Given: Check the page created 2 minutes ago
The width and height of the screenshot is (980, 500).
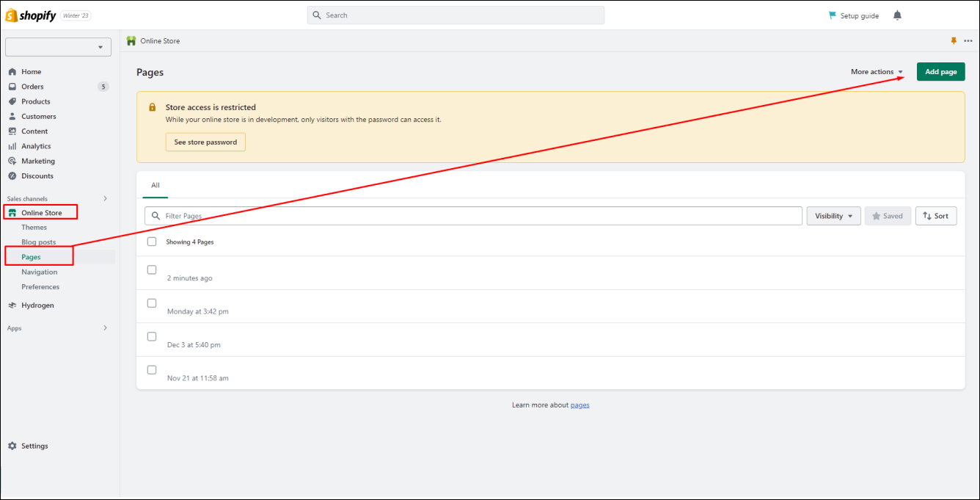Looking at the screenshot, I should click(152, 269).
